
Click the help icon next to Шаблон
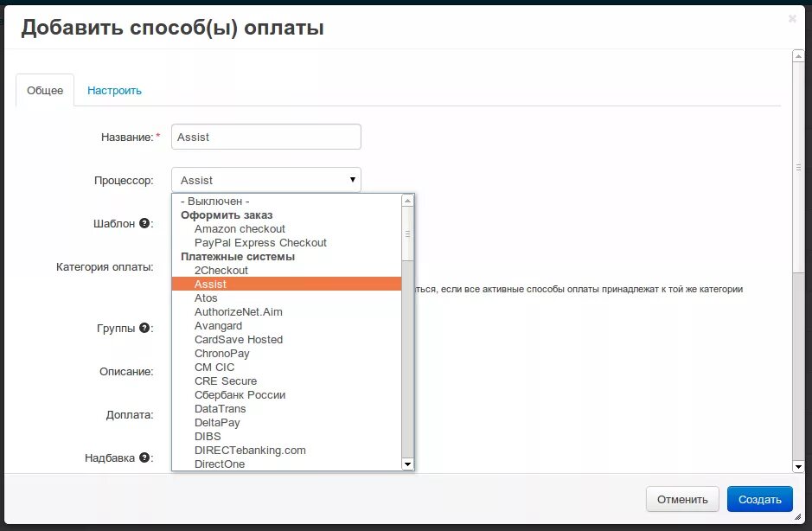(144, 223)
